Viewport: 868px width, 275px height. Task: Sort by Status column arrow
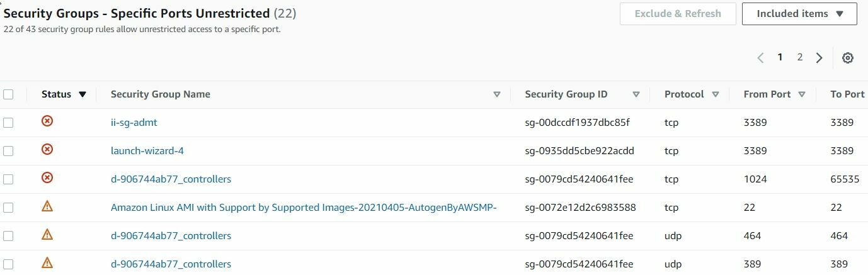tap(83, 95)
